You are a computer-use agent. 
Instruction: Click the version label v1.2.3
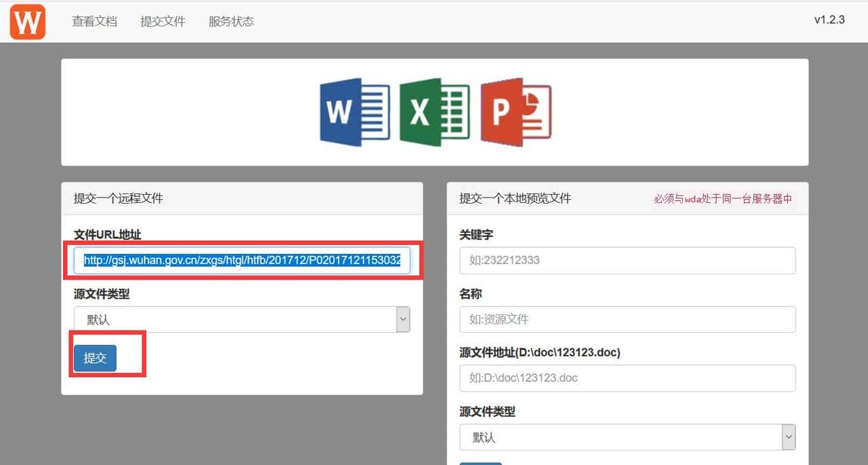click(831, 20)
